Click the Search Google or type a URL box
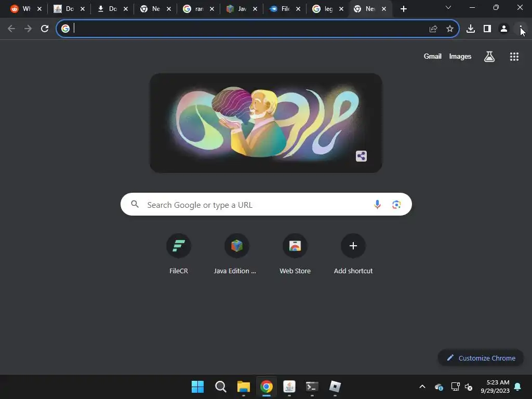The height and width of the screenshot is (399, 532). click(x=266, y=205)
